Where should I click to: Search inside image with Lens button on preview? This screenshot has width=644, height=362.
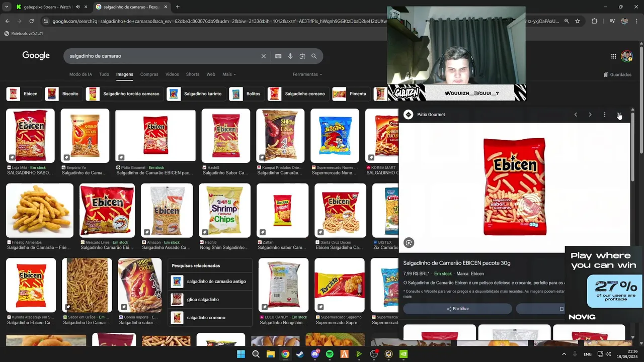(x=409, y=243)
